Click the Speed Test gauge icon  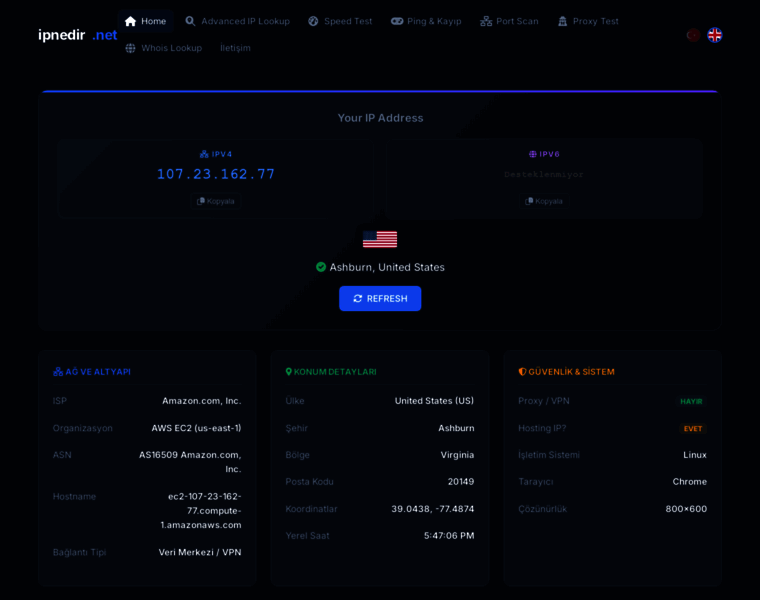tap(313, 21)
